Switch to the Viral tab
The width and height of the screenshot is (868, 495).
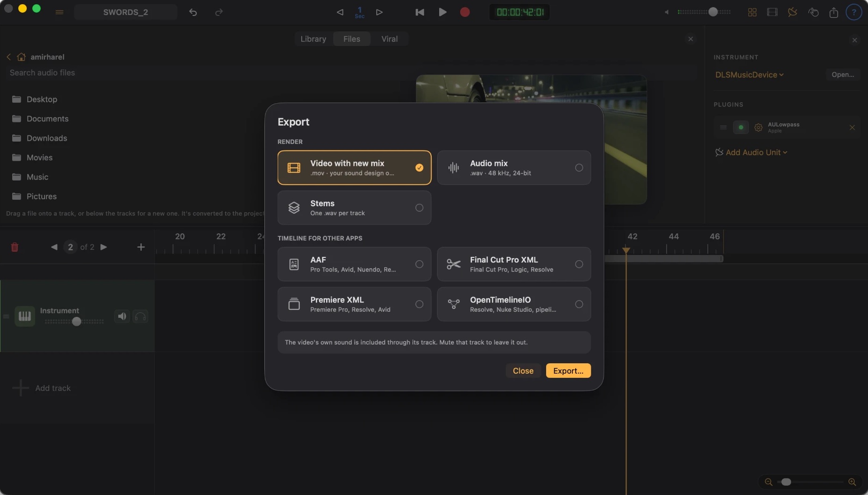click(389, 39)
